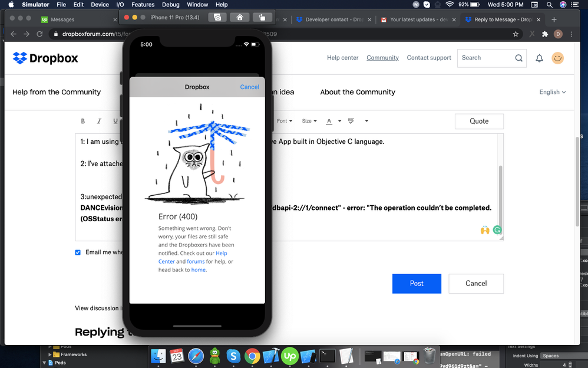Click the Dropbox logo on the forum page

(x=45, y=58)
